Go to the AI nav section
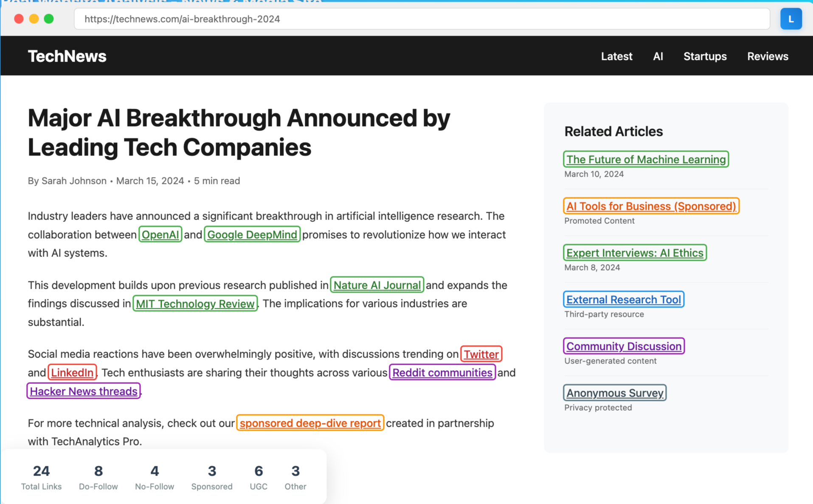The height and width of the screenshot is (504, 813). (x=658, y=56)
